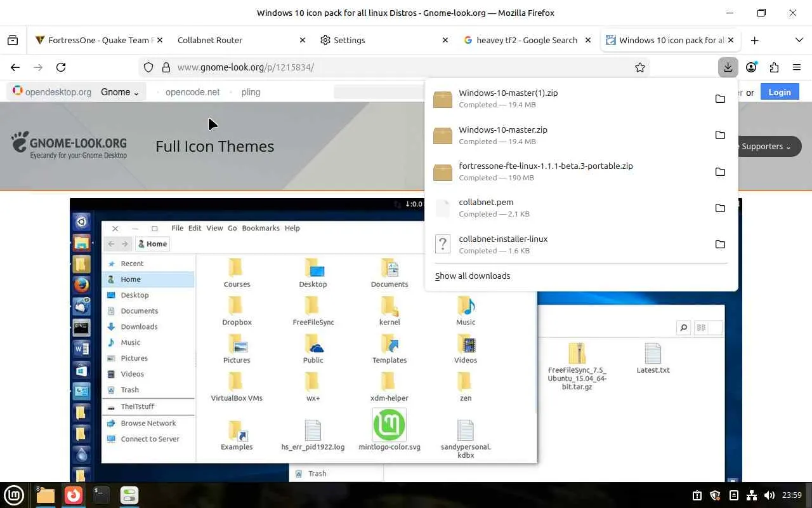The image size is (812, 508).
Task: Open the terminal from the taskbar
Action: coord(101,495)
